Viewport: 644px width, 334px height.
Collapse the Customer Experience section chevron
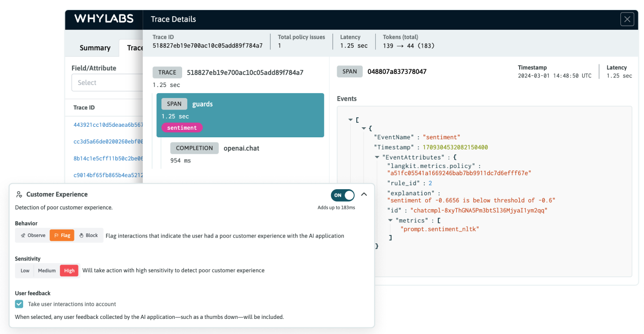coord(364,195)
